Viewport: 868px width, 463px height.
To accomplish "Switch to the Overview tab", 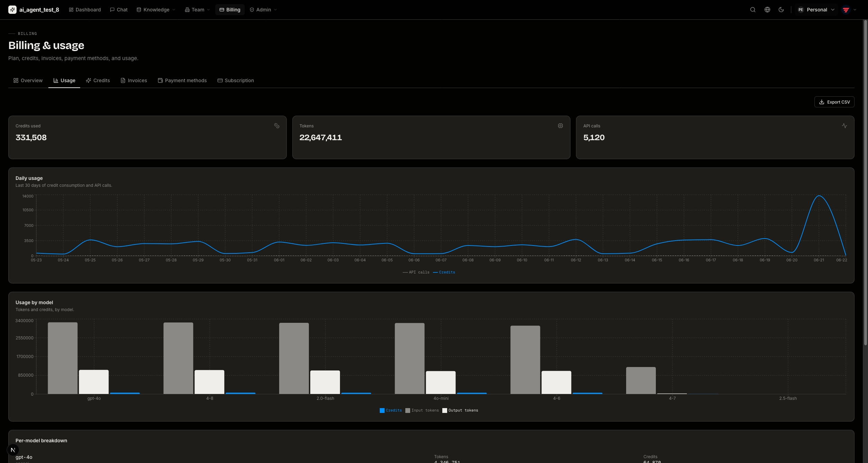I will 28,80.
